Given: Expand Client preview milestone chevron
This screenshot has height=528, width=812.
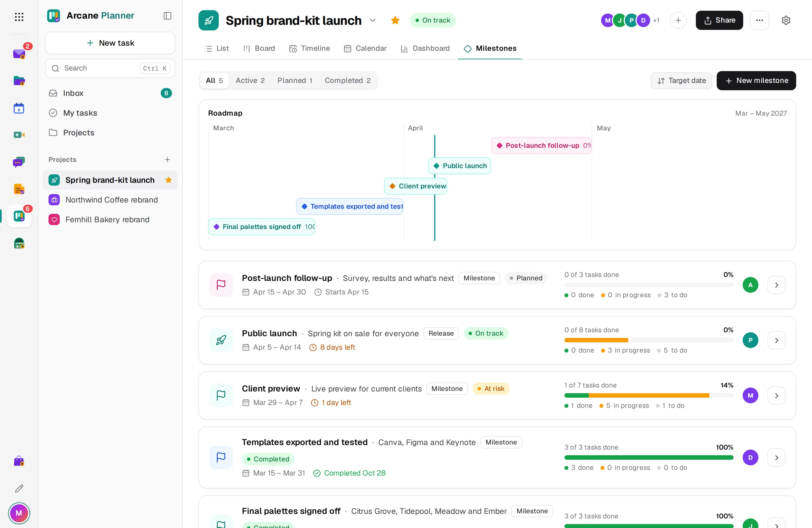Looking at the screenshot, I should (776, 395).
